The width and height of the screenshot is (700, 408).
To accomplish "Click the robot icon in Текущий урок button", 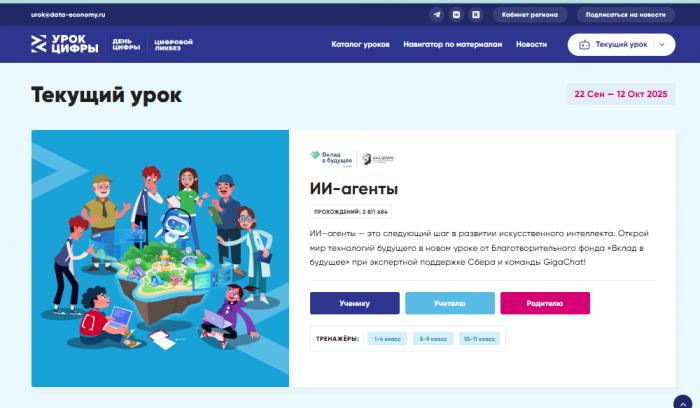I will coord(584,45).
